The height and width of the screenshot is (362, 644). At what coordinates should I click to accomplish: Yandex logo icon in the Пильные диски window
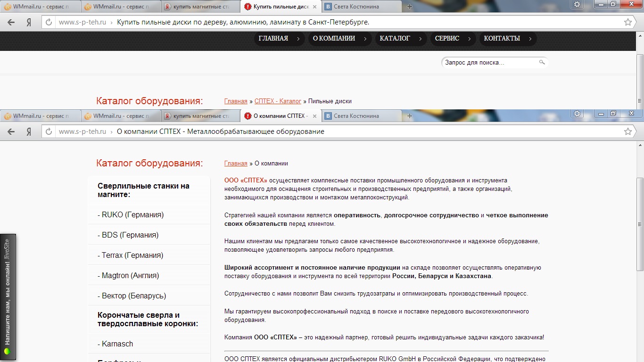[x=28, y=22]
